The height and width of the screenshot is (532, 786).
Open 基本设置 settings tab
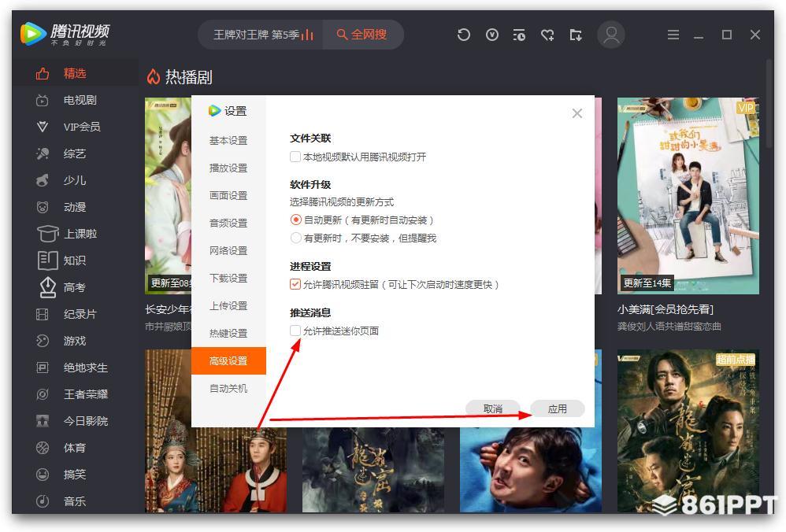click(x=228, y=140)
